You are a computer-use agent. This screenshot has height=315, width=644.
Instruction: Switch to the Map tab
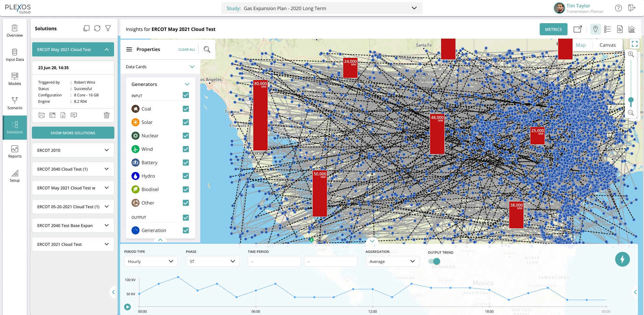pos(581,45)
